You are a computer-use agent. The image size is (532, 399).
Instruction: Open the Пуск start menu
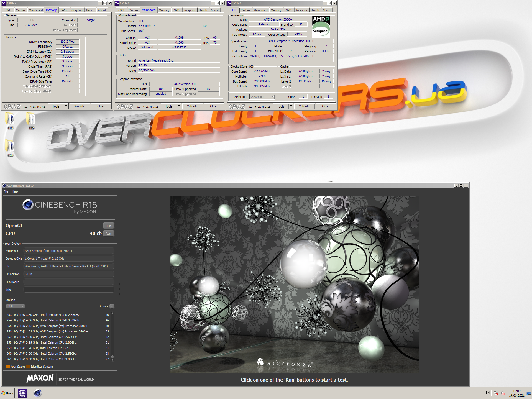pyautogui.click(x=7, y=393)
